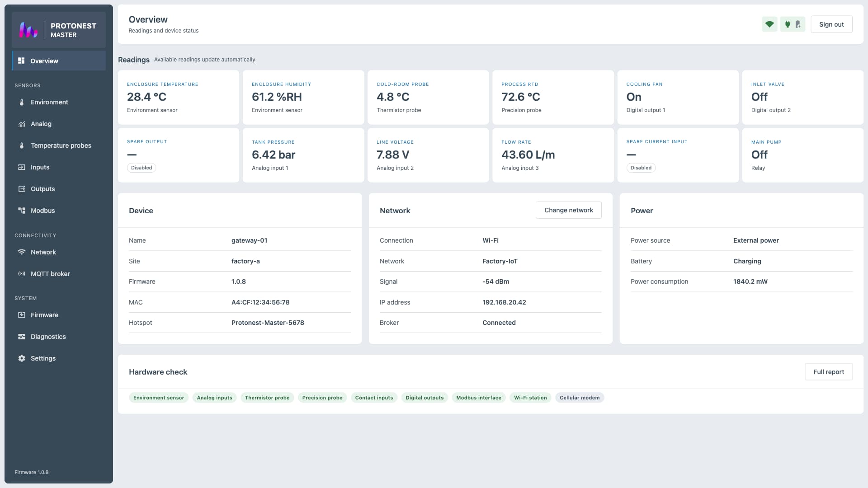
Task: Open the MQTT broker page
Action: pos(59,274)
